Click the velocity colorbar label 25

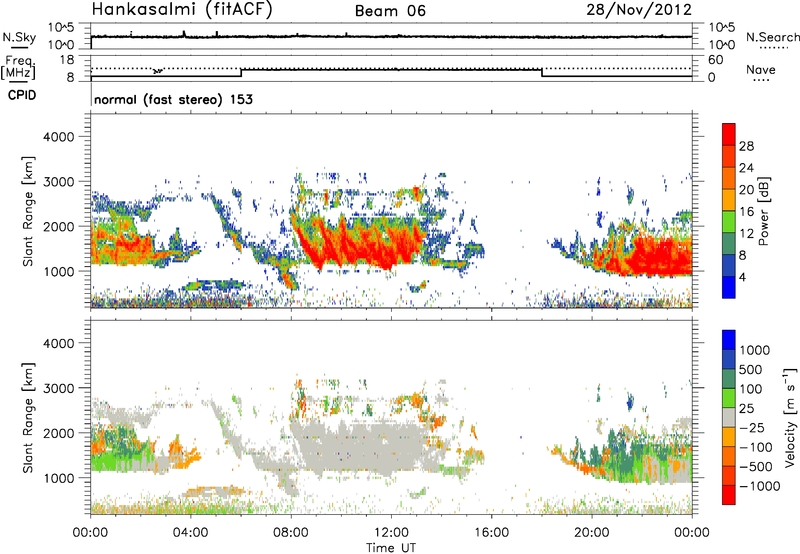click(747, 408)
